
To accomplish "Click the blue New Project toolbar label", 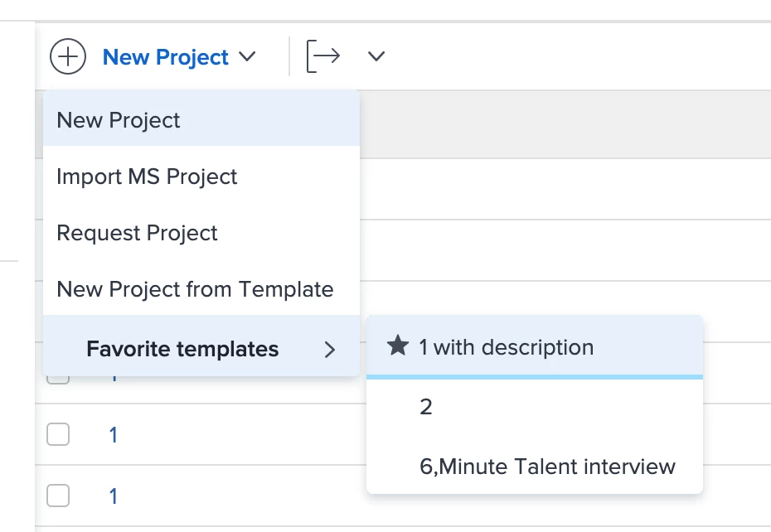I will tap(166, 57).
